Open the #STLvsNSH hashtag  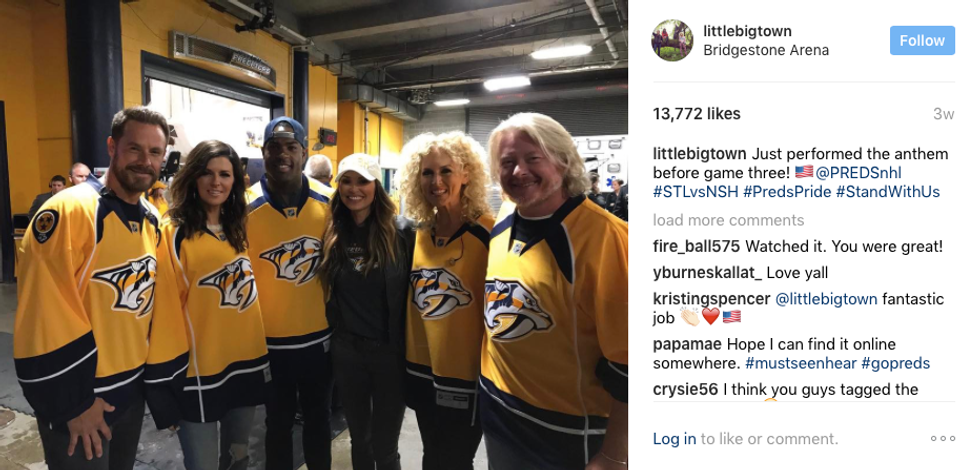[x=696, y=192]
